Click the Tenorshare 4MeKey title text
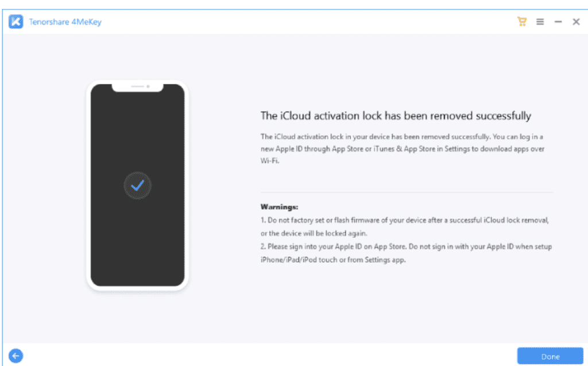This screenshot has height=366, width=588. 65,22
